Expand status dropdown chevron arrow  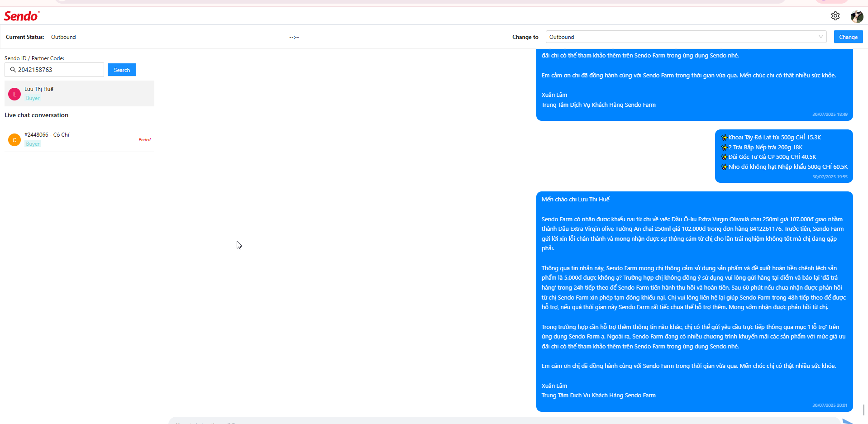coord(820,37)
